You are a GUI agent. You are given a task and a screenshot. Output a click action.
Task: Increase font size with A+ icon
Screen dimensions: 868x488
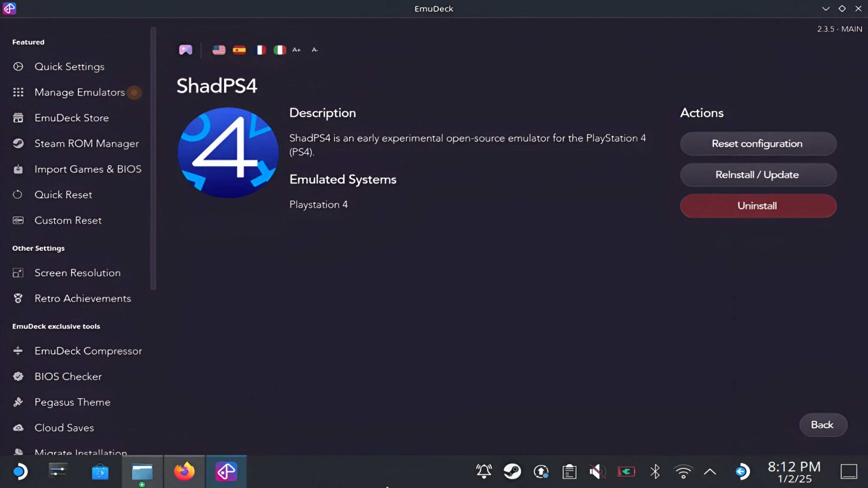[x=296, y=50]
